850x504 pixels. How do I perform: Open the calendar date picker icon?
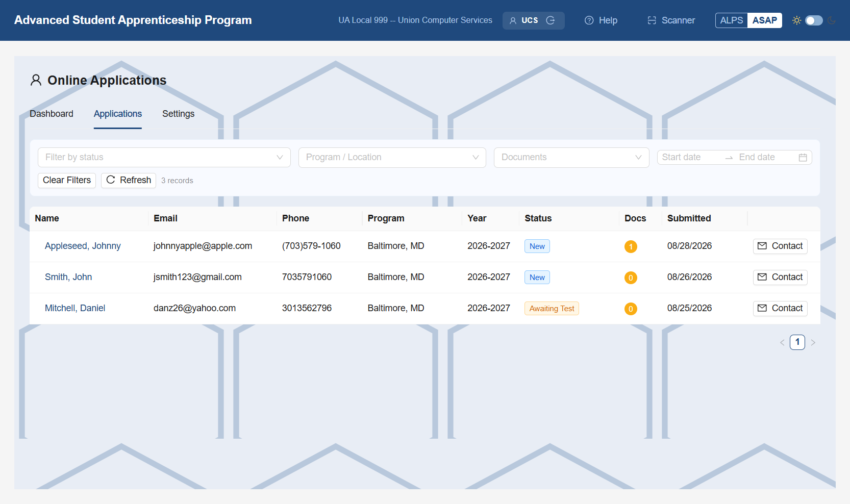click(x=803, y=158)
